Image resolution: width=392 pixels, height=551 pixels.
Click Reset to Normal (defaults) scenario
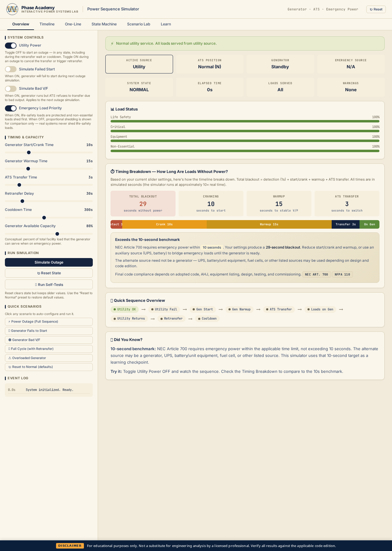click(49, 367)
